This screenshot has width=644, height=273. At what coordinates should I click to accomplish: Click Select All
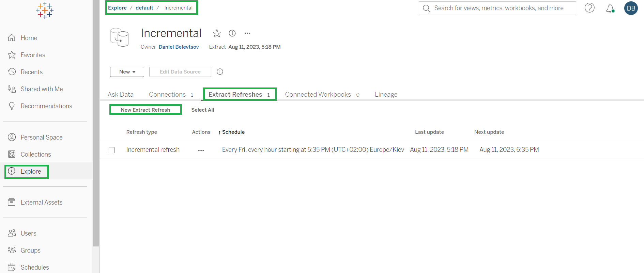pos(203,110)
